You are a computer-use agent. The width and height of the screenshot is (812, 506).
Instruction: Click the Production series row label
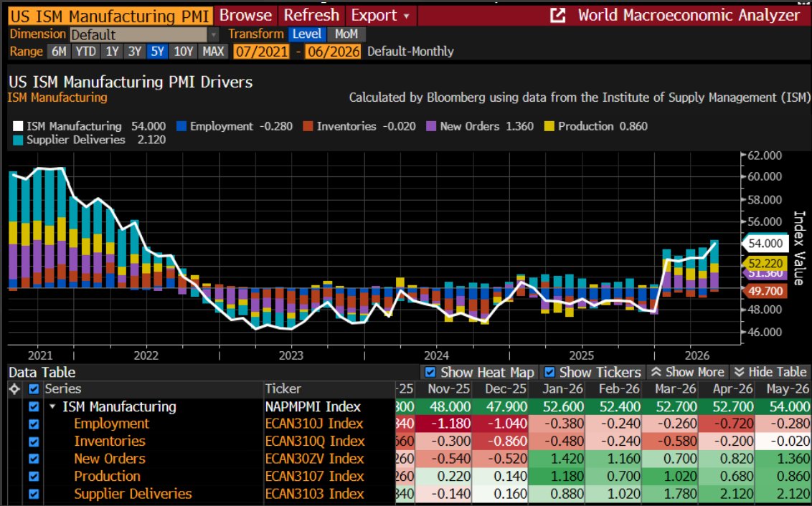point(107,477)
